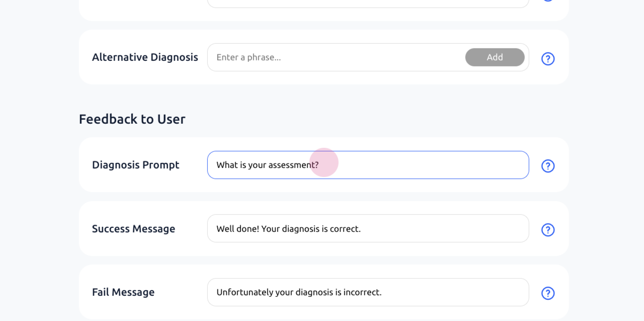Click the 'Success Message' label
Viewport: 644px width, 321px height.
(x=133, y=229)
